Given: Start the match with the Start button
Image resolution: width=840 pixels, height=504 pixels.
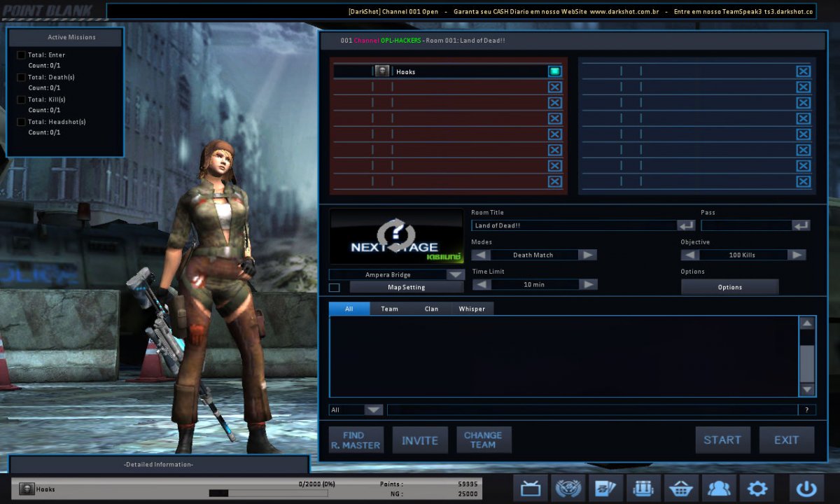Looking at the screenshot, I should [x=723, y=440].
